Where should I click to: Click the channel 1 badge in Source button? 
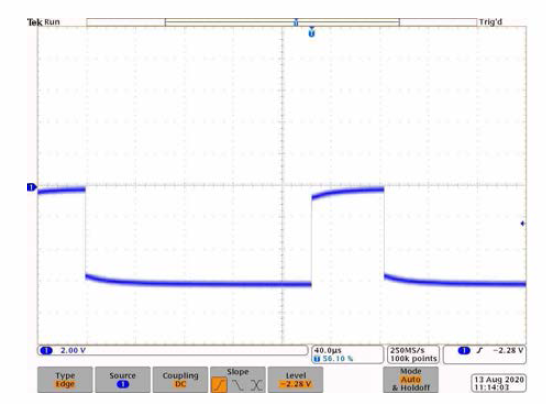[x=123, y=384]
